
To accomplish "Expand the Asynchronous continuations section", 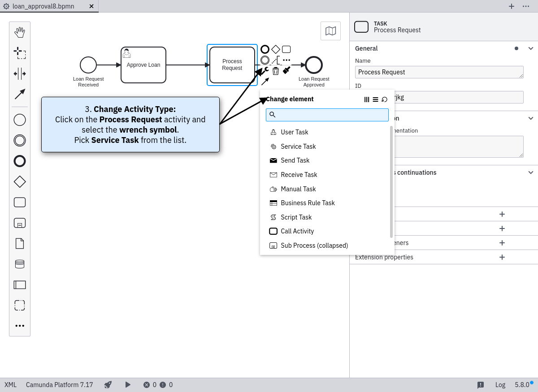I will coord(531,172).
